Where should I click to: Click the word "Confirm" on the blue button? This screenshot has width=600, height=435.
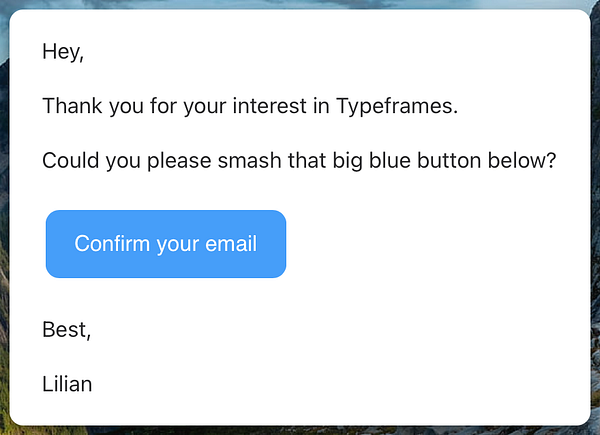pos(112,244)
